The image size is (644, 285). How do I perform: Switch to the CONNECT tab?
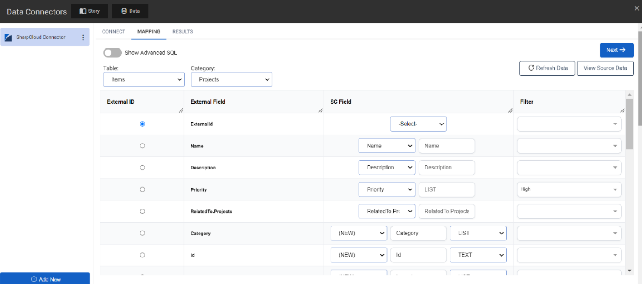coord(113,31)
